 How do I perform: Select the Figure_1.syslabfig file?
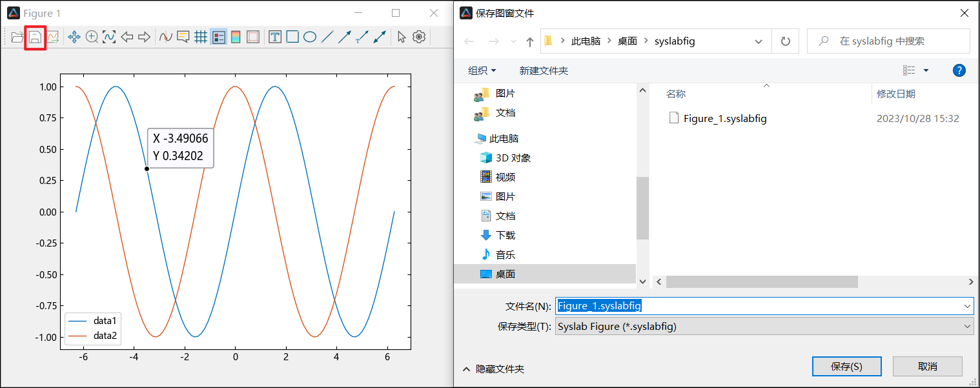click(724, 119)
